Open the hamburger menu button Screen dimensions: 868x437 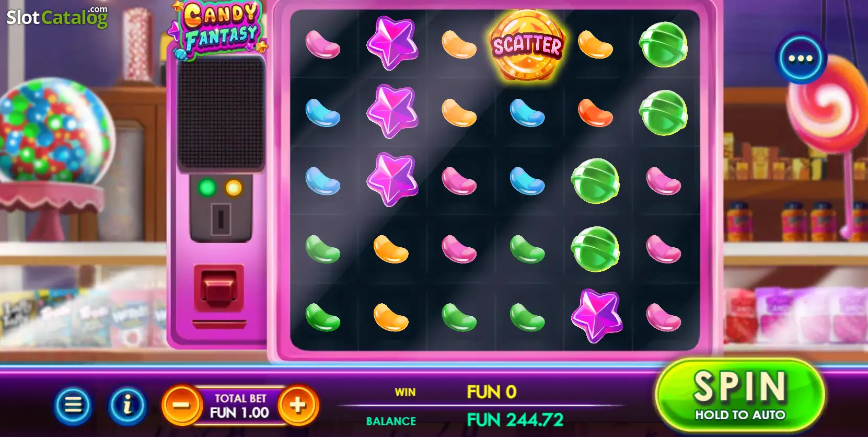(73, 405)
